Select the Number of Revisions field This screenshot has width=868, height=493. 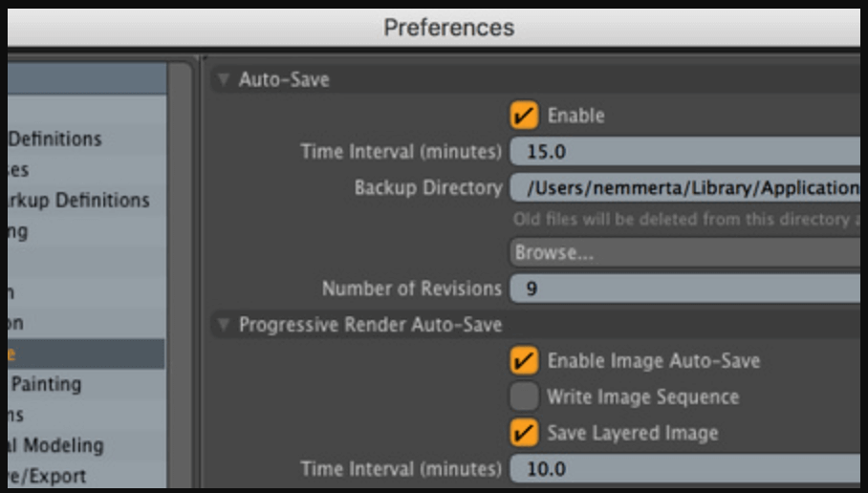684,289
